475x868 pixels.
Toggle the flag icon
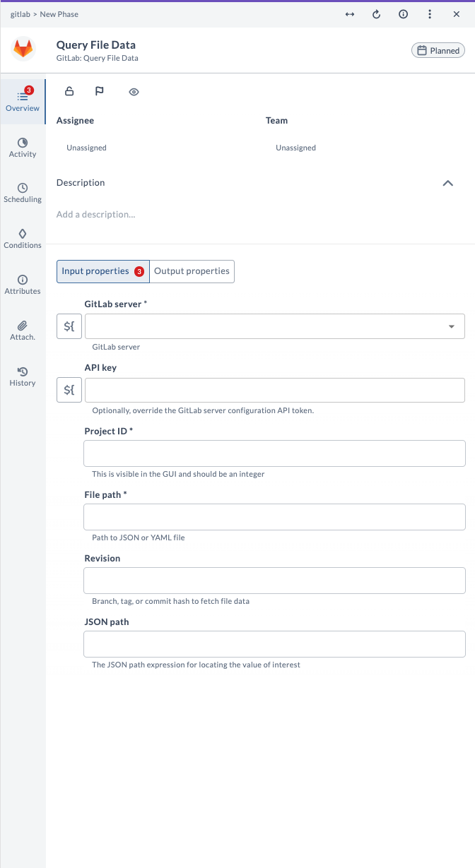100,91
